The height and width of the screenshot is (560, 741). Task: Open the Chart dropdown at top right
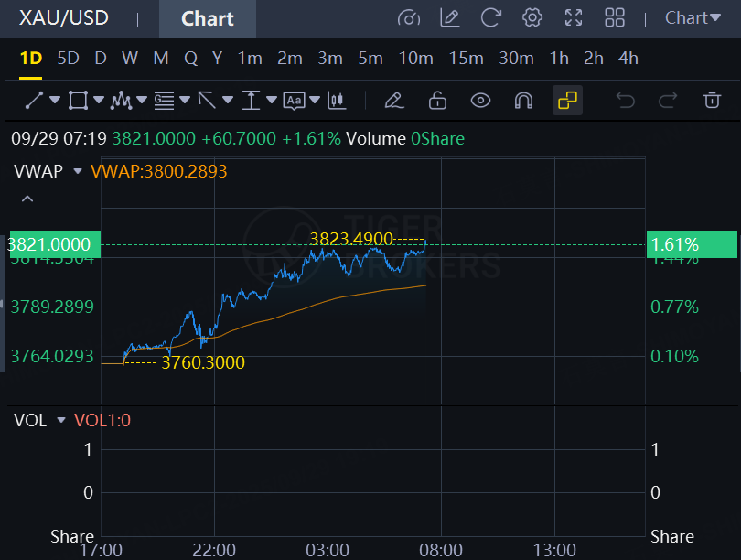click(x=692, y=17)
